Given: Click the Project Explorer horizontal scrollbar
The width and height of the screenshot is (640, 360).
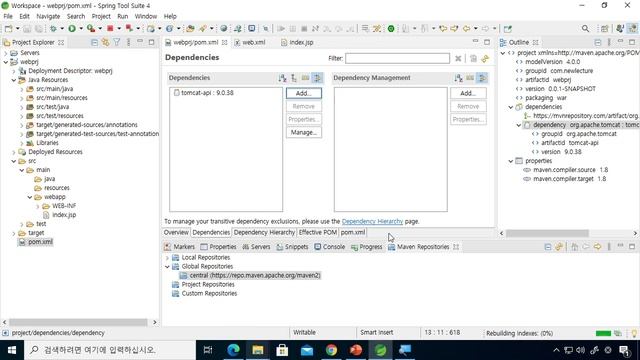Looking at the screenshot, I should click(x=78, y=322).
